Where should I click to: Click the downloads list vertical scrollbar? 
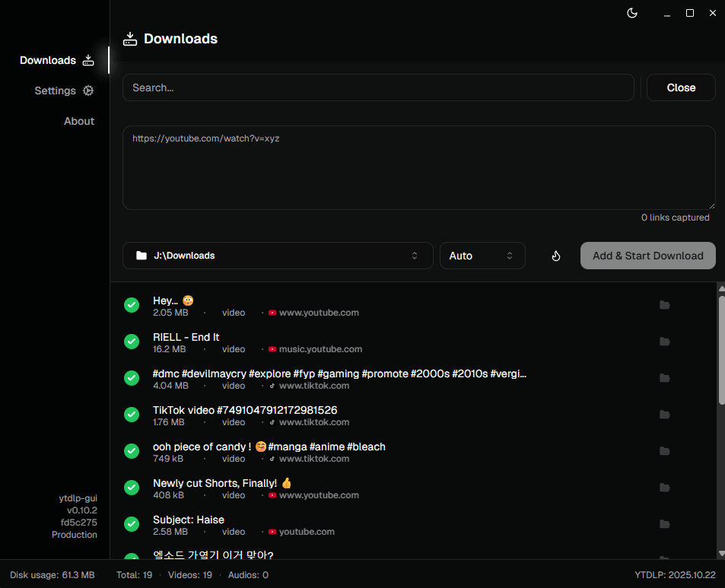tap(721, 350)
